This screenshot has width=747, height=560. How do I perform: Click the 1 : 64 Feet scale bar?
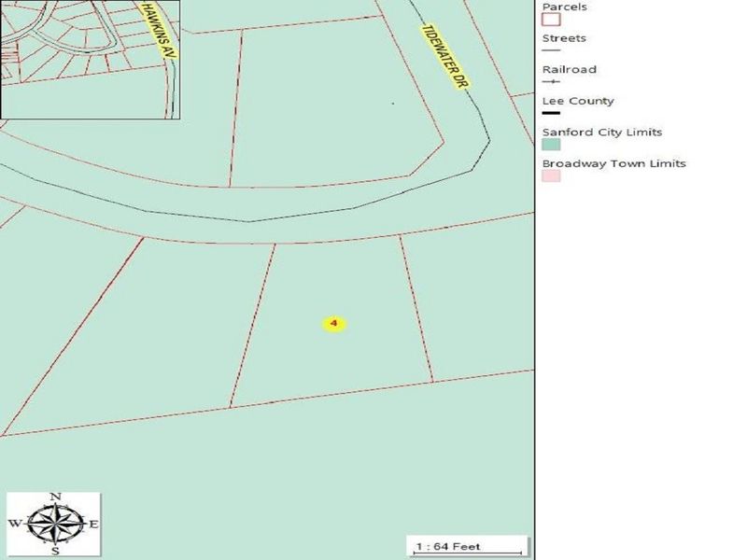tap(468, 547)
